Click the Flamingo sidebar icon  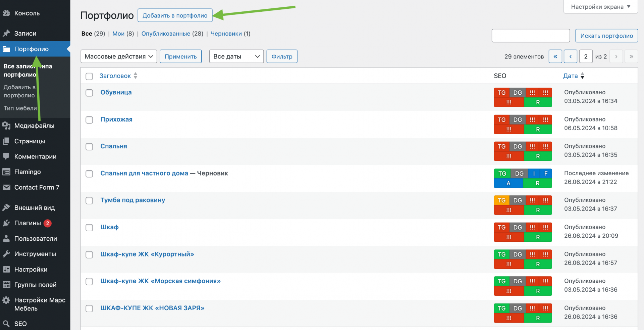[x=6, y=172]
